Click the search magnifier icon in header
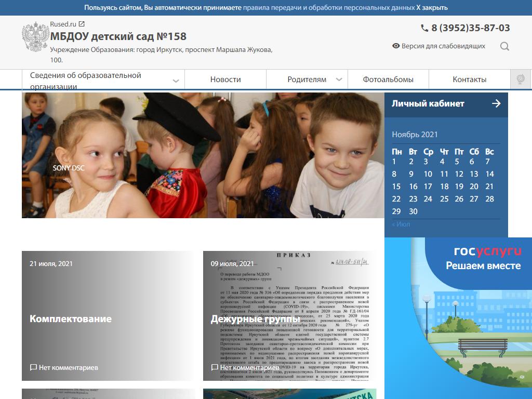Image resolution: width=532 pixels, height=399 pixels. coord(504,46)
